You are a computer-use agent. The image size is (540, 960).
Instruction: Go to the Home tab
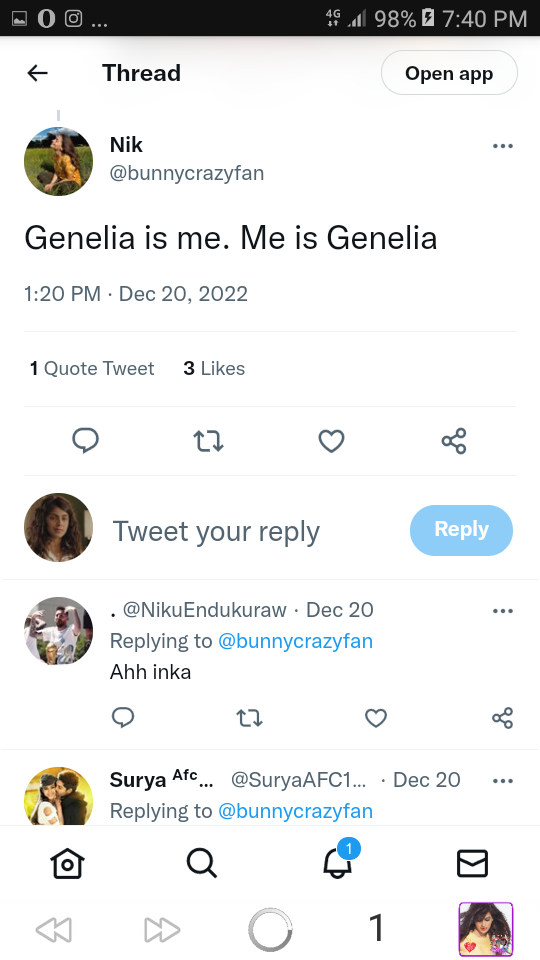[x=67, y=864]
